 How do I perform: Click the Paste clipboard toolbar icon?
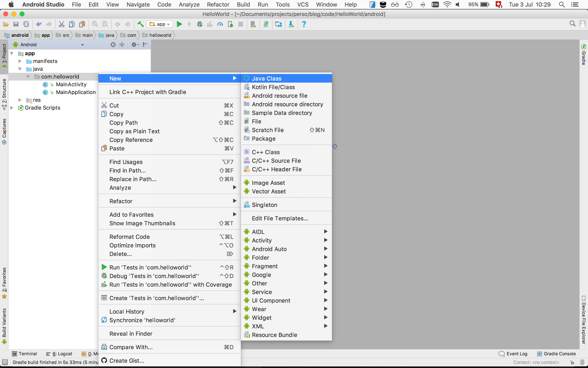(x=82, y=24)
